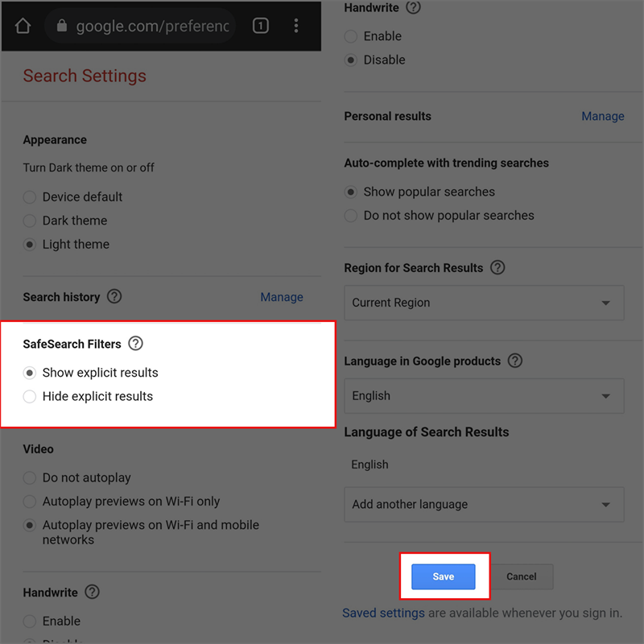Click the help icon beside Handwrite at top right
The height and width of the screenshot is (644, 644).
pyautogui.click(x=414, y=7)
